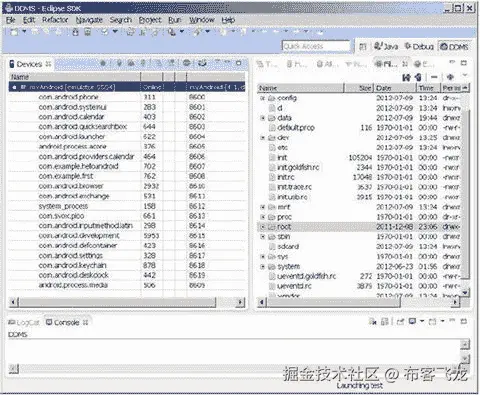Open the File menu
This screenshot has height=395, width=480.
tap(11, 20)
